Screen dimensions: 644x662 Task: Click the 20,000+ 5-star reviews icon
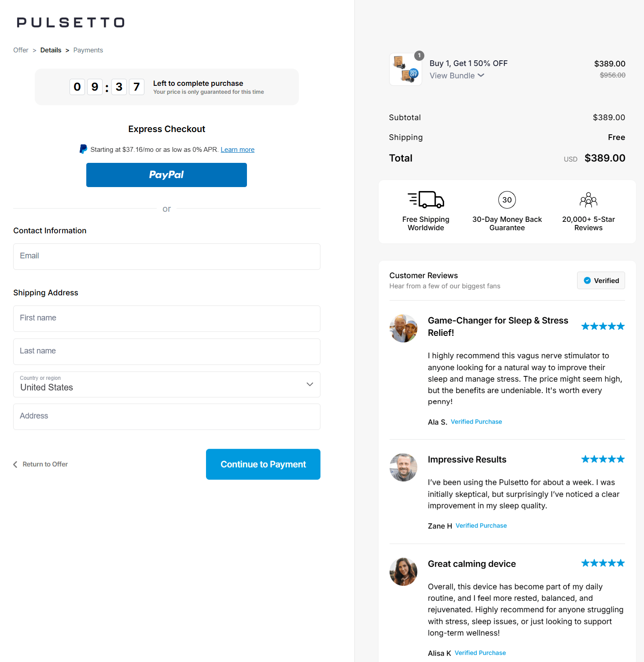tap(588, 200)
